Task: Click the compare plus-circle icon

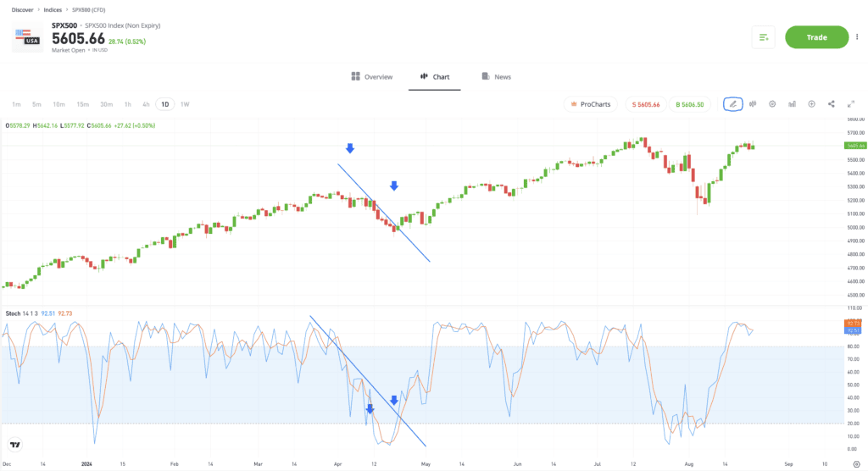Action: 811,104
